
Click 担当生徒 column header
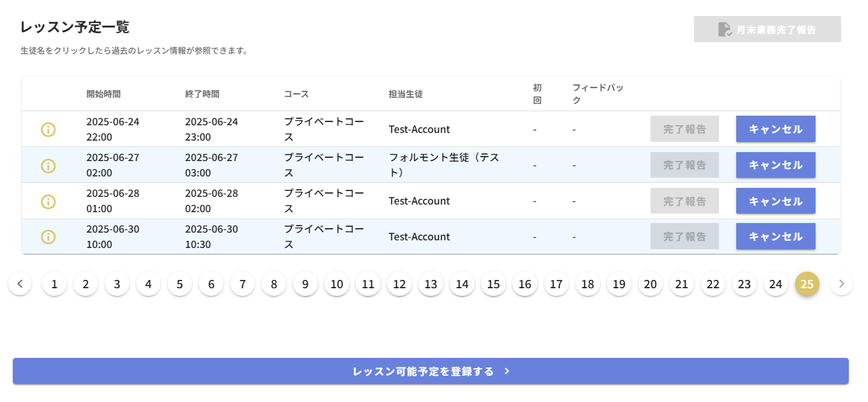click(406, 94)
